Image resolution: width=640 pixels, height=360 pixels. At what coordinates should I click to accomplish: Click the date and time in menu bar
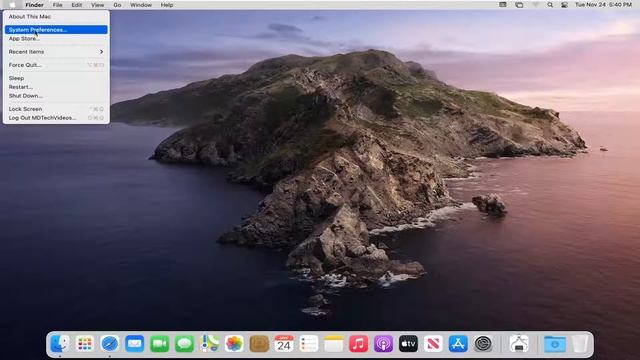[603, 5]
